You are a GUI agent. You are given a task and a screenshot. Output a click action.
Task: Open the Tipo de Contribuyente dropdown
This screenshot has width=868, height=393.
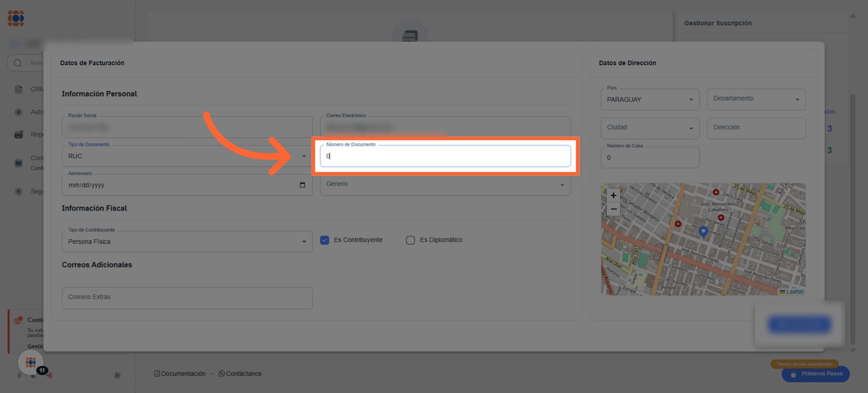[x=187, y=242]
